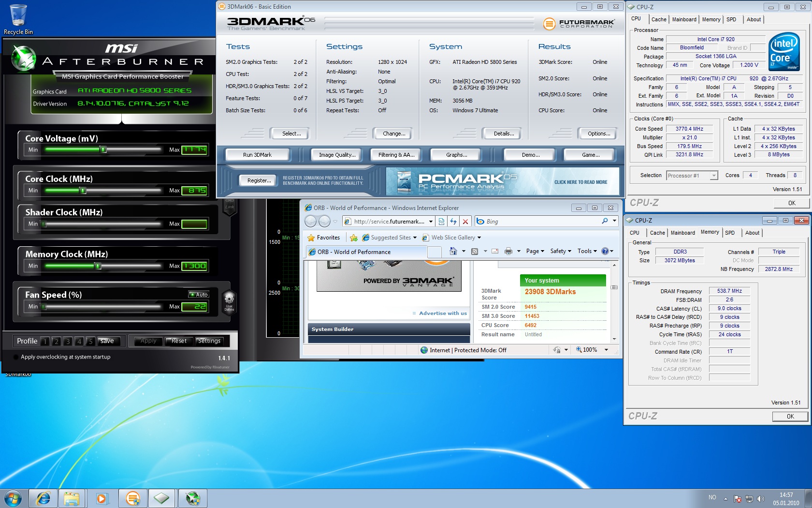Screen dimensions: 812x508
Task: Click the PCMark05 banner advertisement
Action: coord(502,181)
